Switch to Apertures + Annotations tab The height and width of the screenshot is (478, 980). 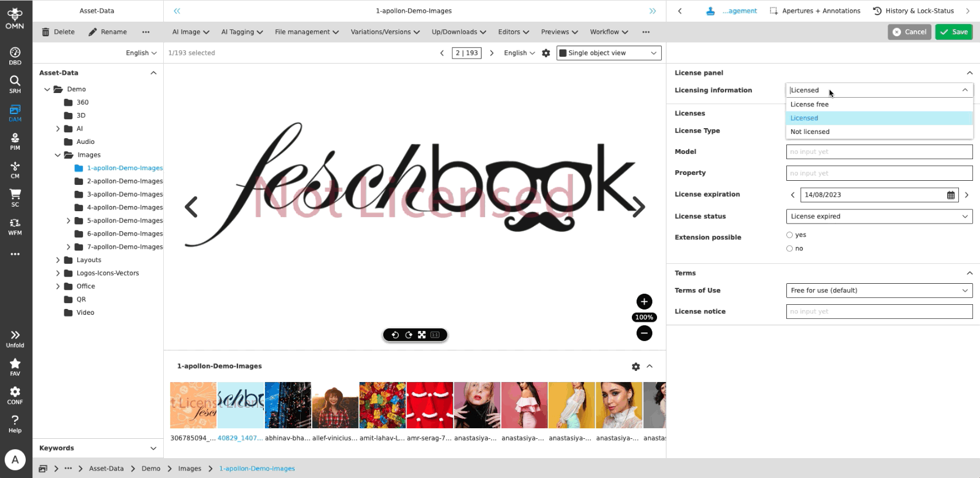pos(815,11)
